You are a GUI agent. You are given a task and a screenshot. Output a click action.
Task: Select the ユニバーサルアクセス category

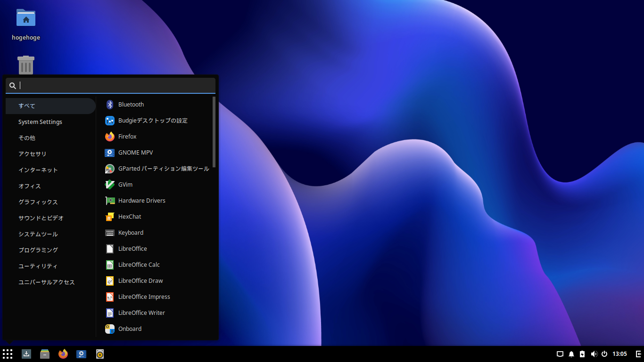click(x=50, y=282)
